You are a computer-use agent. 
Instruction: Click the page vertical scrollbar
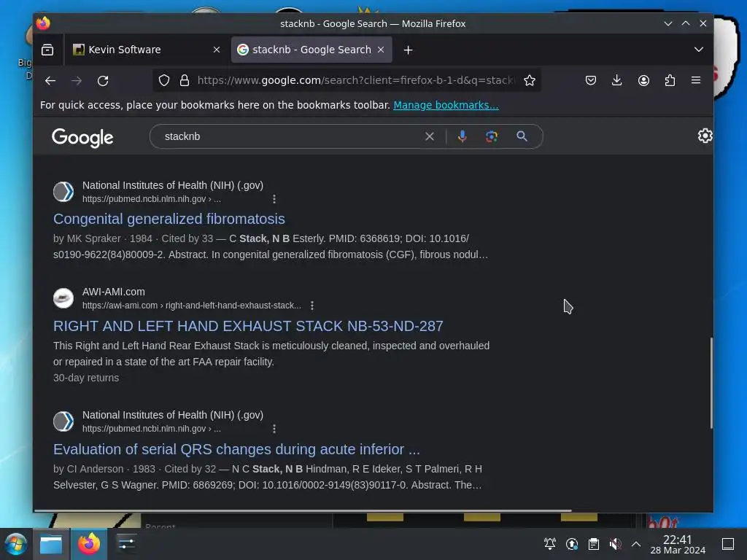711,384
